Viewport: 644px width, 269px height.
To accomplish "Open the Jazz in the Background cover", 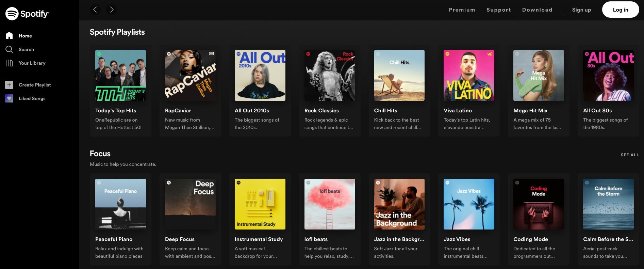I will [399, 204].
